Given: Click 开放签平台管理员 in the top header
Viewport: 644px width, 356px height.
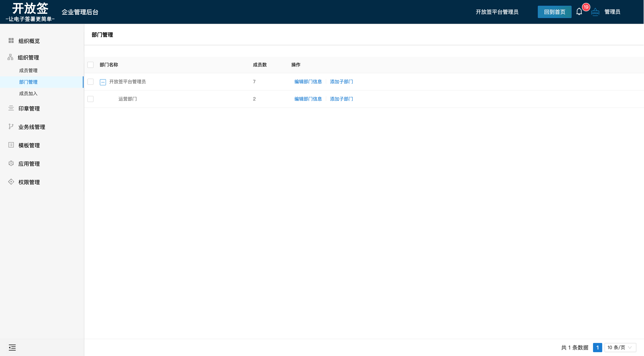Looking at the screenshot, I should (x=497, y=12).
